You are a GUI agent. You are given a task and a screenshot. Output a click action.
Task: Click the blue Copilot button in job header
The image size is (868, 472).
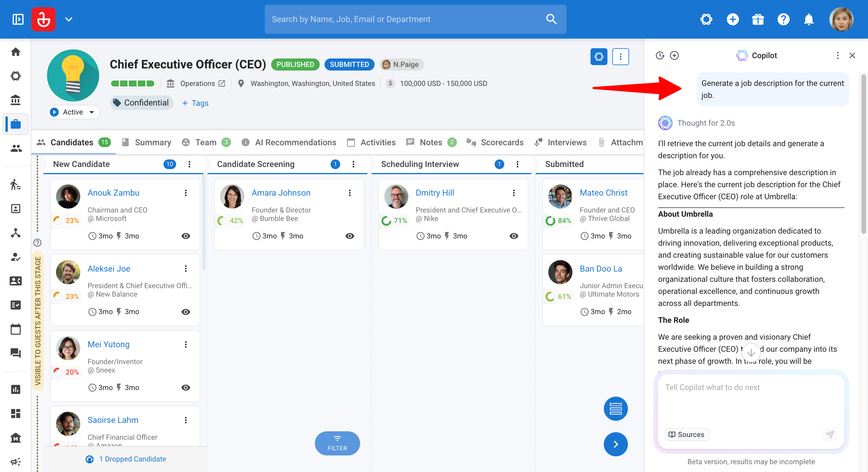click(x=599, y=57)
